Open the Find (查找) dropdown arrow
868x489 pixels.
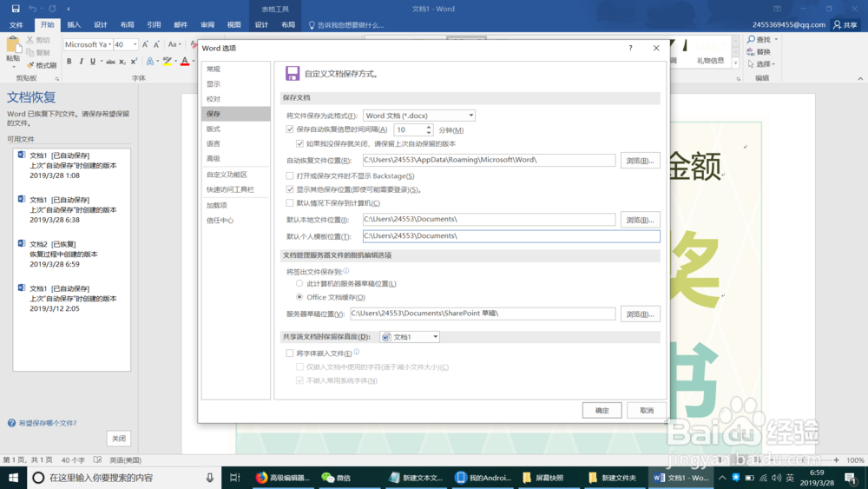pos(776,39)
